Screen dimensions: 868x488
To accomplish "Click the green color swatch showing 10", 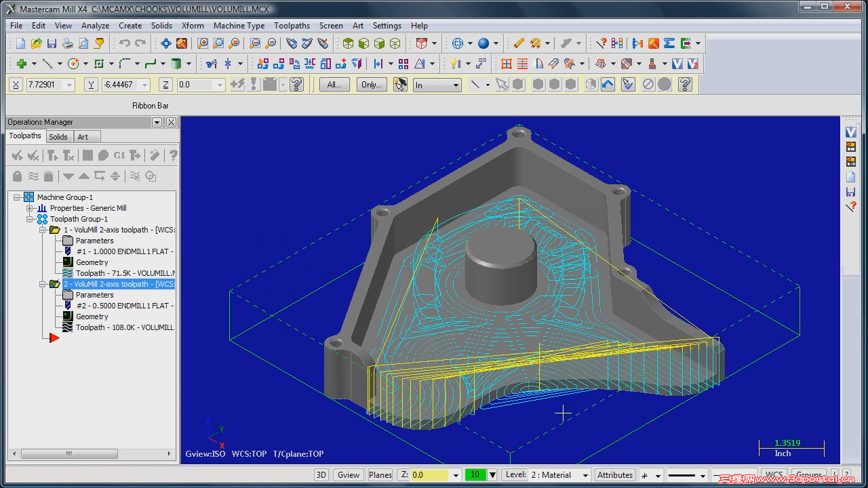I will point(476,475).
